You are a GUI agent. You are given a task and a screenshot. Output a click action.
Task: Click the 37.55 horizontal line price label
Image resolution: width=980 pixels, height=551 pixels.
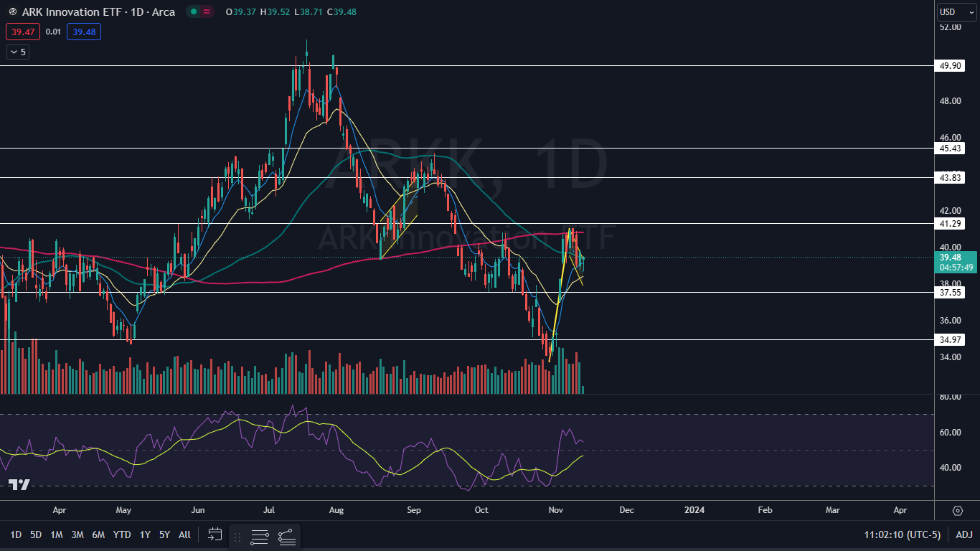pyautogui.click(x=951, y=292)
